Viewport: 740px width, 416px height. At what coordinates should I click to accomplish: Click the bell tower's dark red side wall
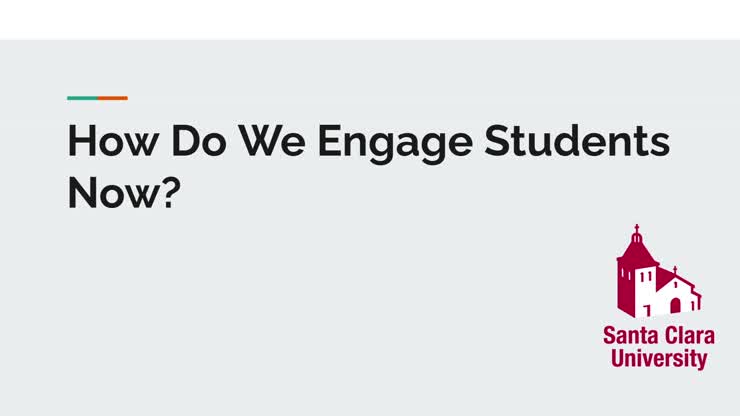pyautogui.click(x=625, y=289)
